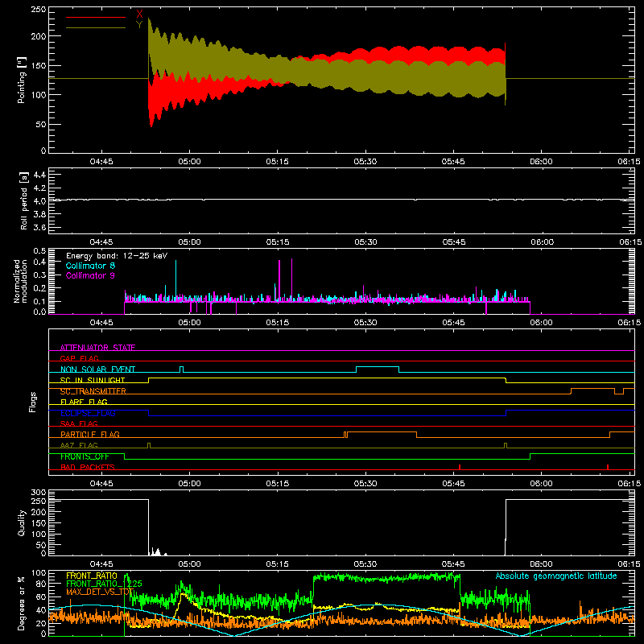Click the first BAD_PACKETS spike near 05:46
Viewport: 644px width, 644px height.
pyautogui.click(x=460, y=467)
